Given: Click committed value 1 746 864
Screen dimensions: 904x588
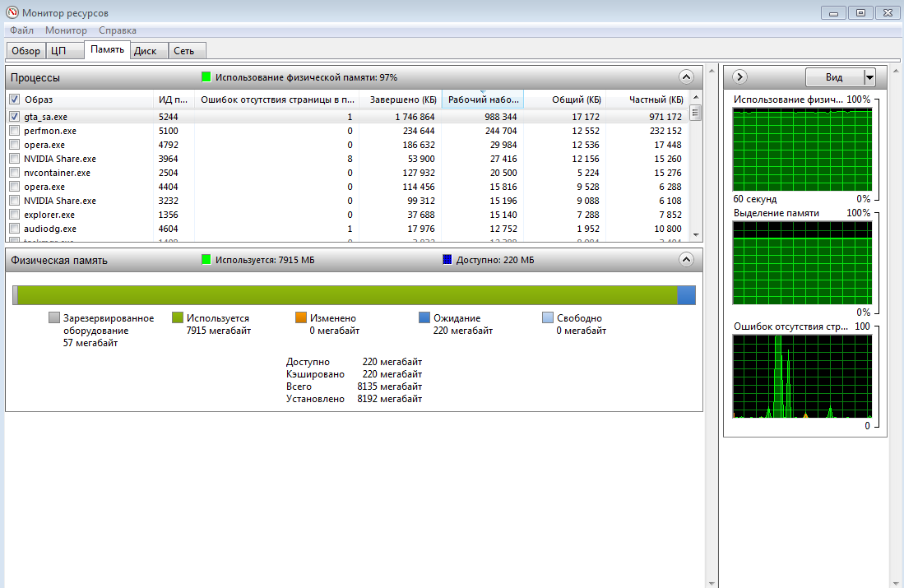Looking at the screenshot, I should tap(415, 117).
